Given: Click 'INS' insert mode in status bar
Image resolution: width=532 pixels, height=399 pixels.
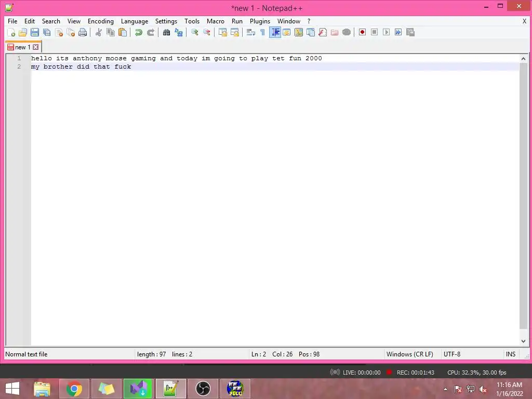Looking at the screenshot, I should click(511, 354).
